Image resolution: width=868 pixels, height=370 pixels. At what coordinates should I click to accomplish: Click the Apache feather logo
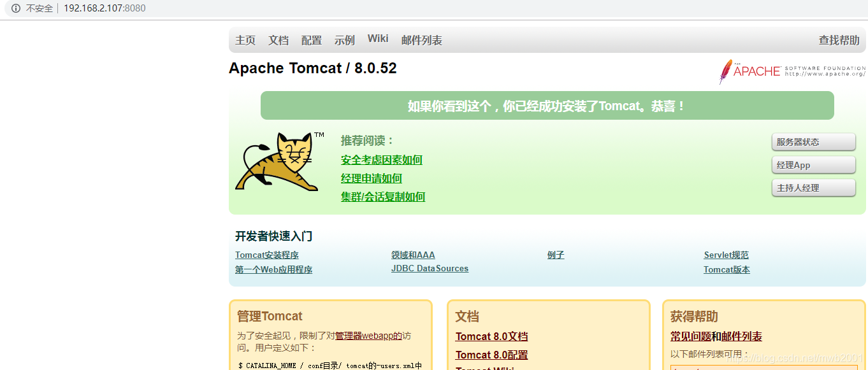click(x=792, y=71)
